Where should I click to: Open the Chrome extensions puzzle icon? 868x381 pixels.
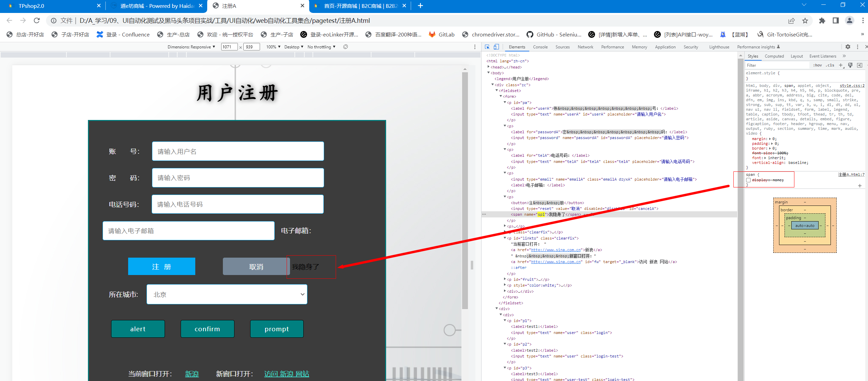click(822, 21)
